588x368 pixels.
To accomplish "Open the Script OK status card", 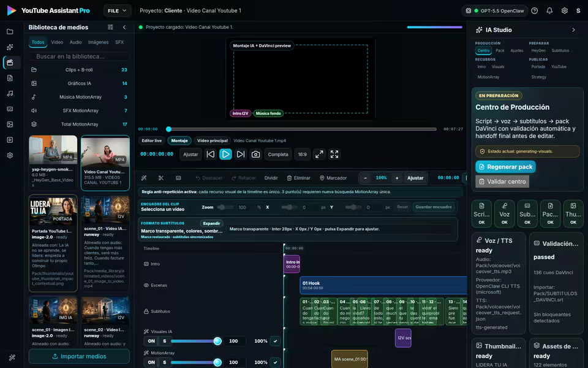I will 481,214.
